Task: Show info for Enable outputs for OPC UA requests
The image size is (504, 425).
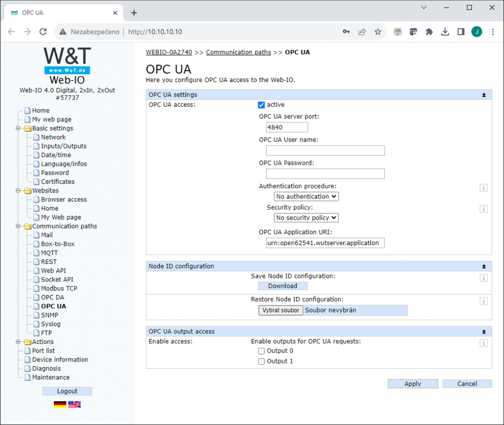Action: [x=483, y=343]
